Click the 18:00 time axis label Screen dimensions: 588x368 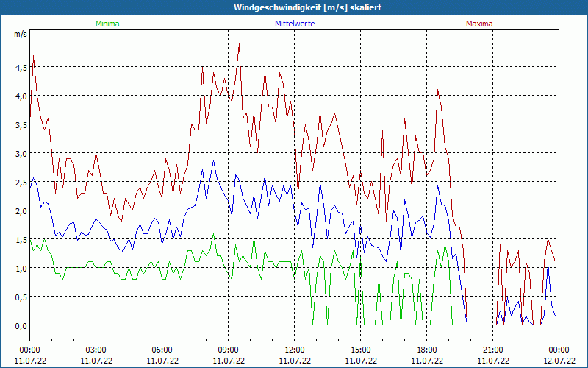(427, 350)
